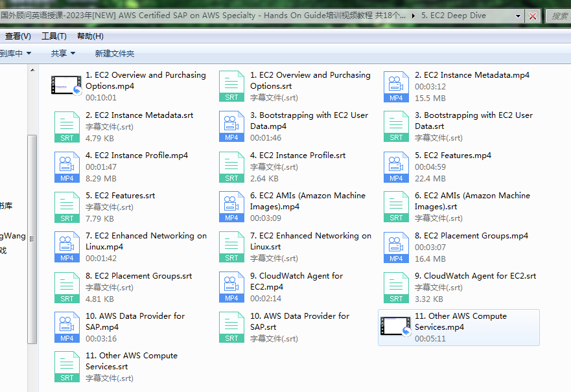Click navigation pane scroll up arrow
Image resolution: width=571 pixels, height=392 pixels.
(32, 70)
